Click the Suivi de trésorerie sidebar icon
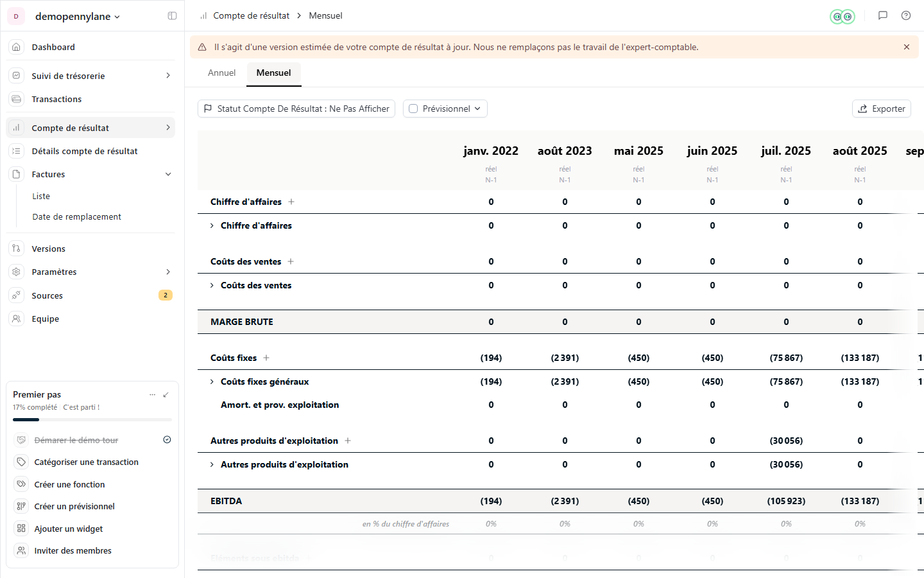Viewport: 924px width, 578px height. click(17, 76)
